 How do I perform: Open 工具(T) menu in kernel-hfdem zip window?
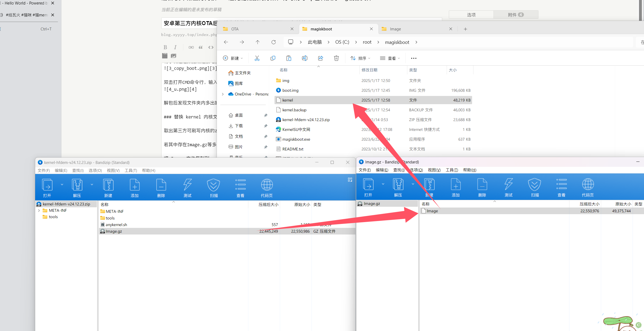(x=131, y=171)
